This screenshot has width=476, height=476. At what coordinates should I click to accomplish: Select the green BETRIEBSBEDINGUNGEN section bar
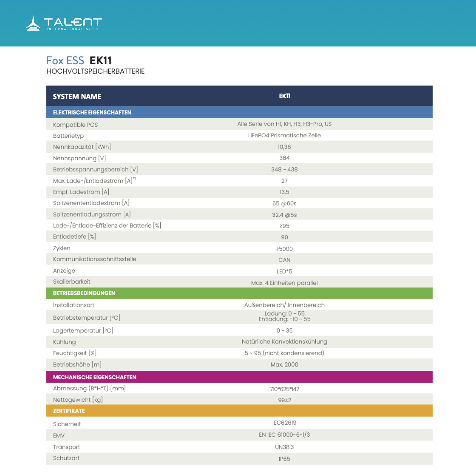(x=84, y=293)
